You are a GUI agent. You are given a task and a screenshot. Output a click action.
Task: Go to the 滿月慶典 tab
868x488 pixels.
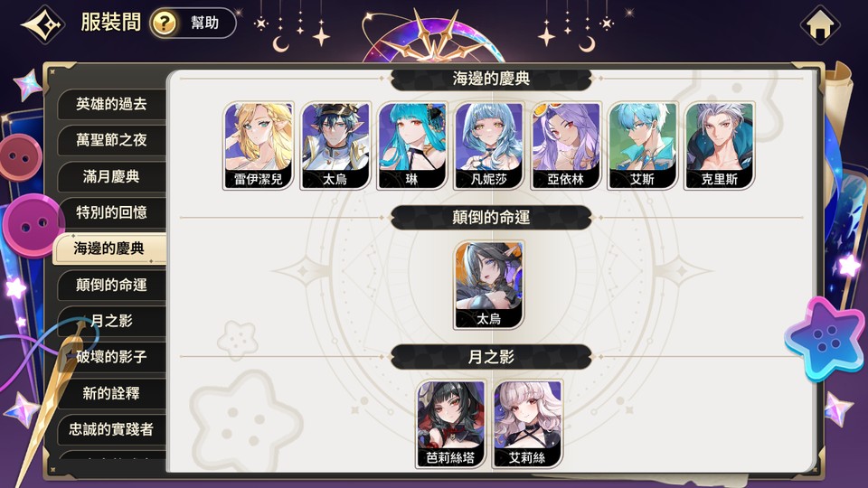pyautogui.click(x=111, y=176)
